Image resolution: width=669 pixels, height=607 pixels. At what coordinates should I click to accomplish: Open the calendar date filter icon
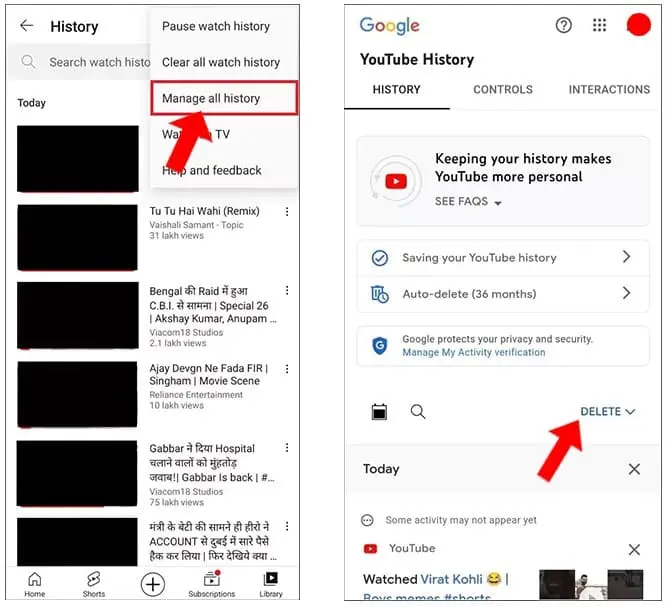[x=379, y=412]
